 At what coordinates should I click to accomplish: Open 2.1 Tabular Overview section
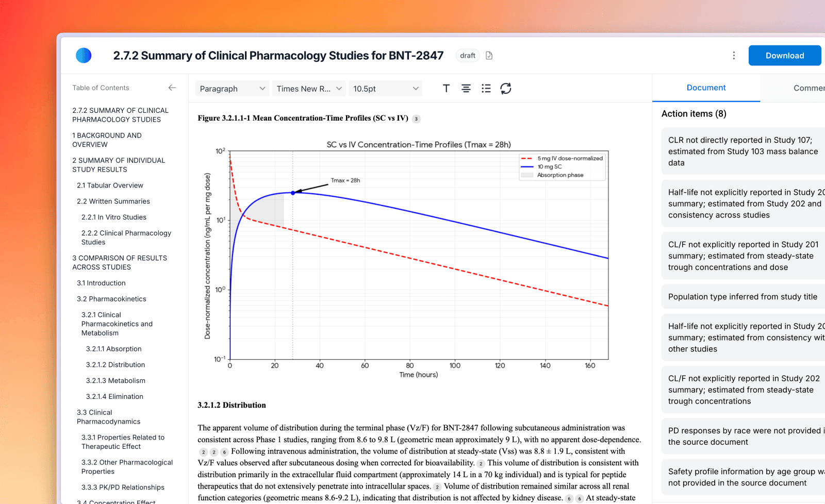[110, 186]
